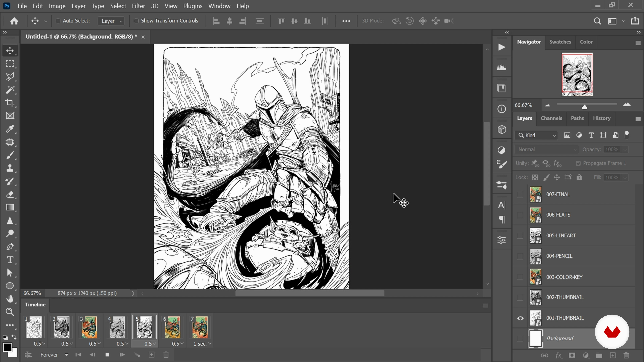
Task: Click the Share icon in options bar
Action: [x=635, y=21]
